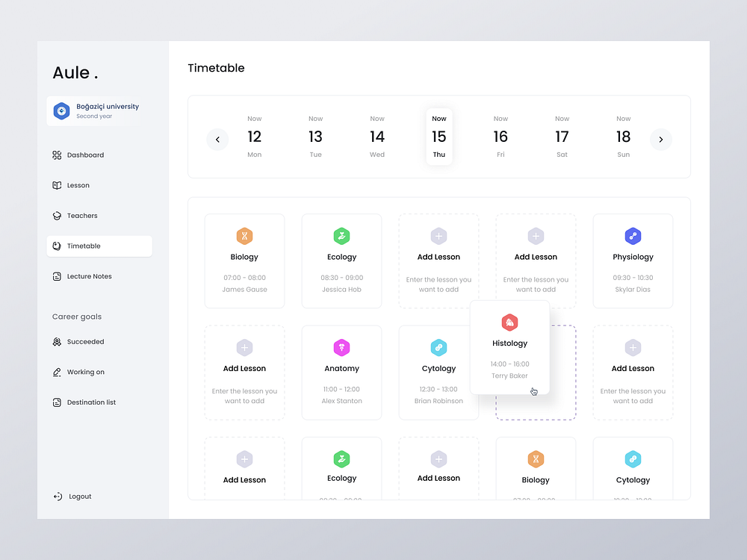Switch to Thursday the 15th
Image resolution: width=747 pixels, height=560 pixels.
pyautogui.click(x=438, y=136)
